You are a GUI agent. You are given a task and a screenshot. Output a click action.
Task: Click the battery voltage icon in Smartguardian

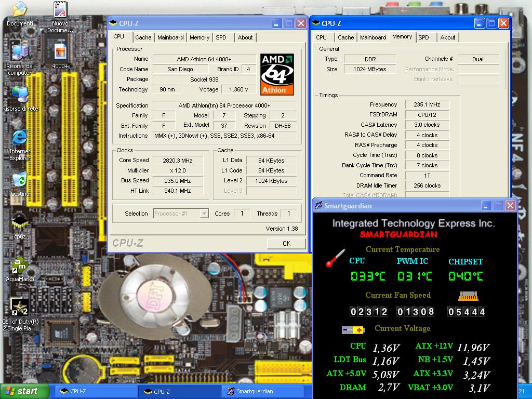pos(353,329)
